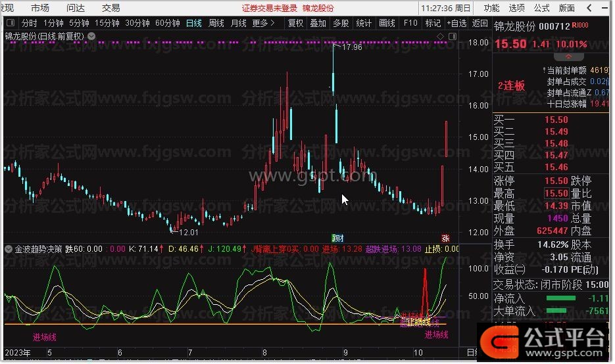This screenshot has width=615, height=364.
Task: Select the 周线 weekly period
Action: [x=216, y=23]
